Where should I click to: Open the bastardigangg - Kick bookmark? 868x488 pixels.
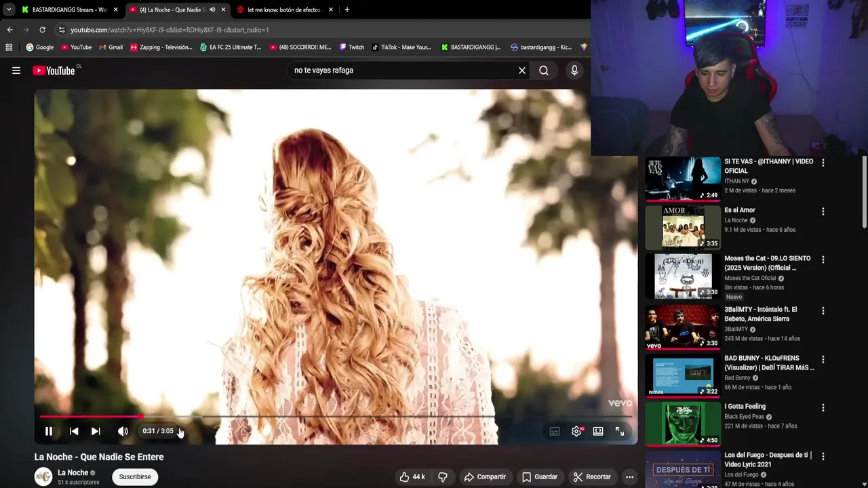pos(542,47)
